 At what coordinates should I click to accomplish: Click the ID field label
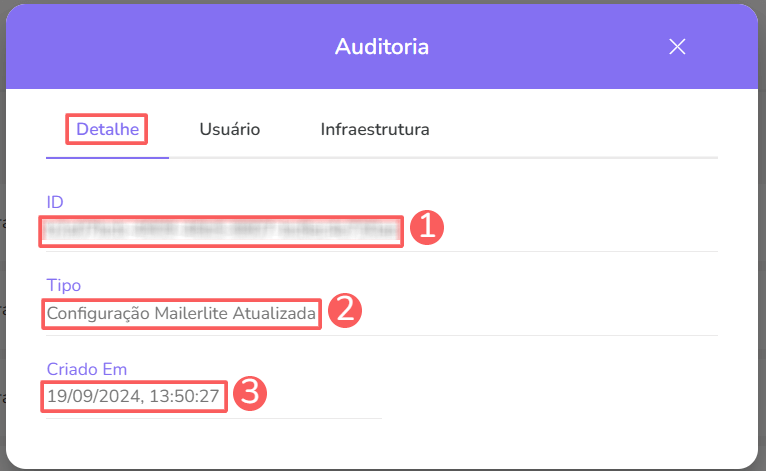pyautogui.click(x=55, y=203)
